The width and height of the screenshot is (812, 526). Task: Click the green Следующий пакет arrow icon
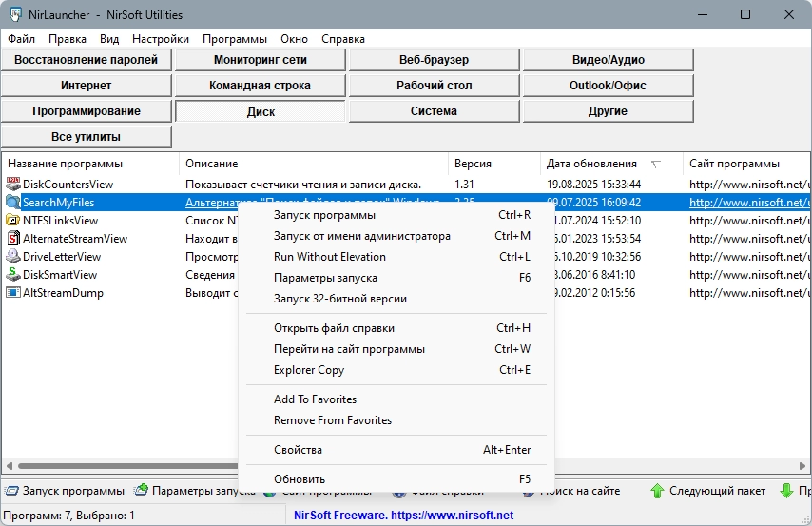click(x=657, y=491)
